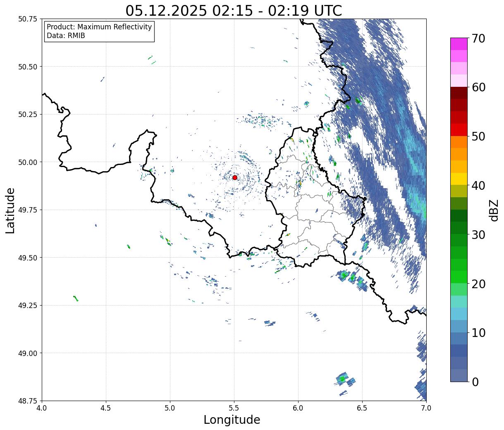The width and height of the screenshot is (504, 430).
Task: Click the colorbar tick label 40
Action: 478,186
